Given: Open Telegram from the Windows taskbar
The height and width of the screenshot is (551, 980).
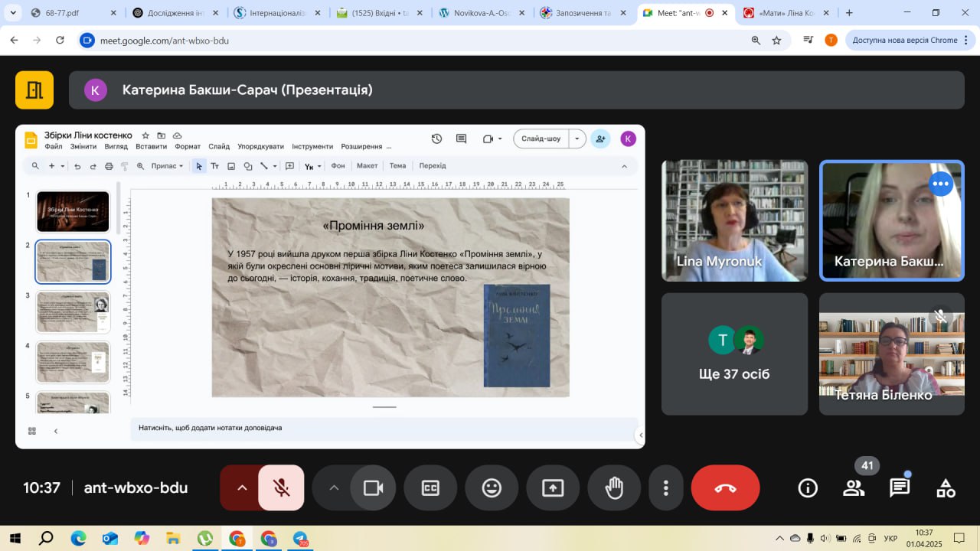Looking at the screenshot, I should pos(300,539).
